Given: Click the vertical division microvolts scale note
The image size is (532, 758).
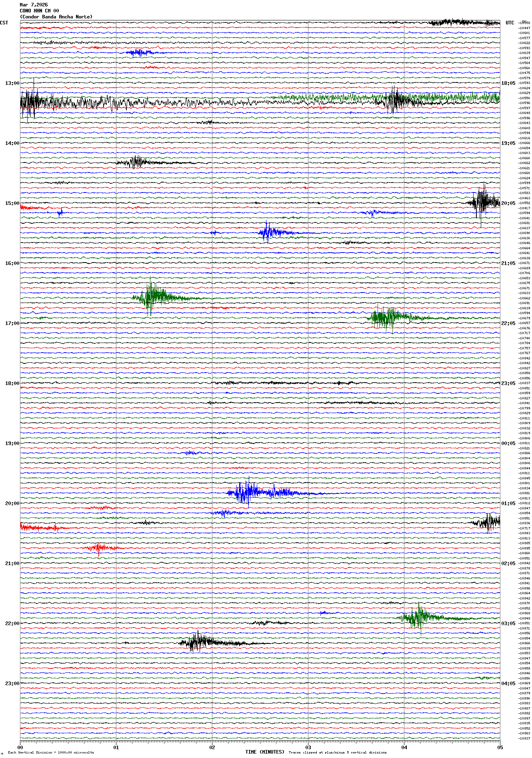Looking at the screenshot, I should [51, 752].
